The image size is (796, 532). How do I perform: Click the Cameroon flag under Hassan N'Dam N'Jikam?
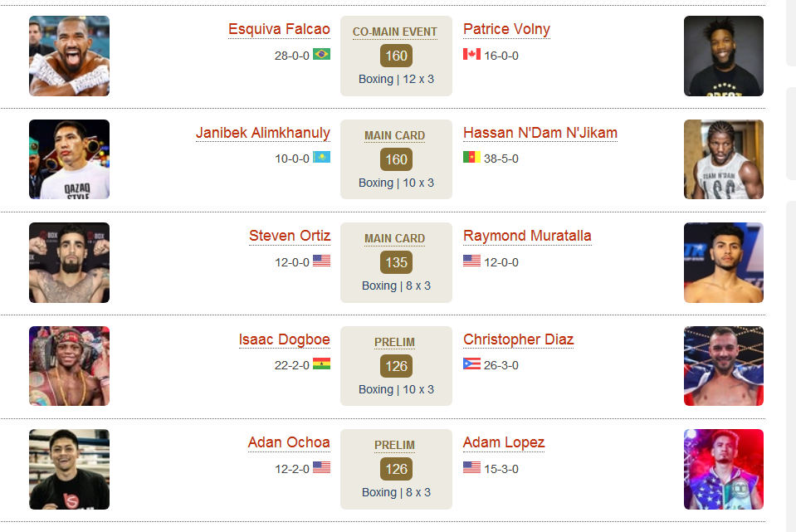pos(471,158)
